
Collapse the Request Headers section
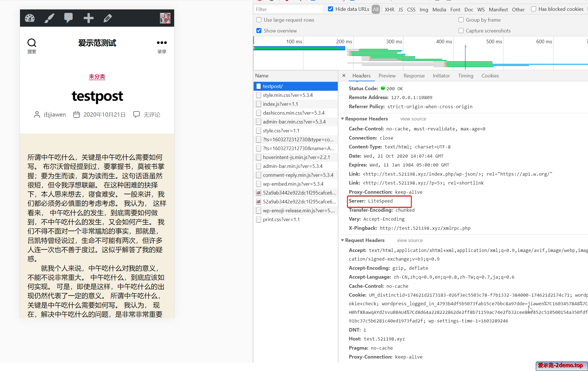coord(342,240)
